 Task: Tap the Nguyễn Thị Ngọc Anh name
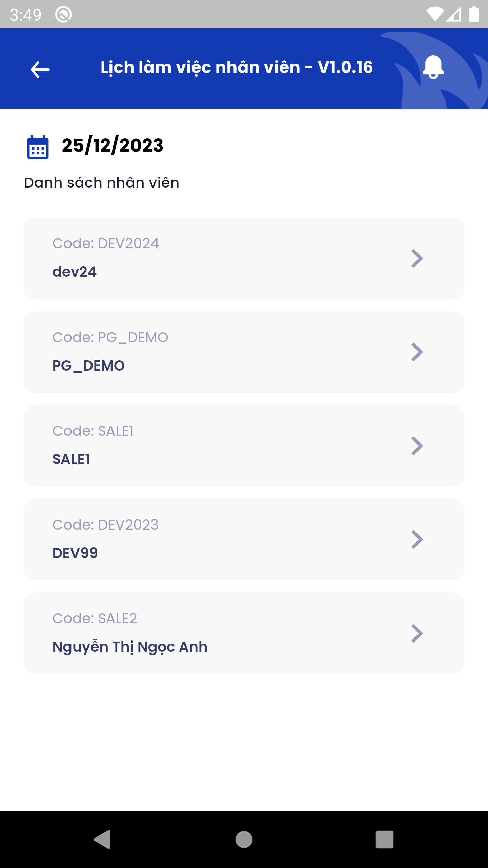pos(130,647)
